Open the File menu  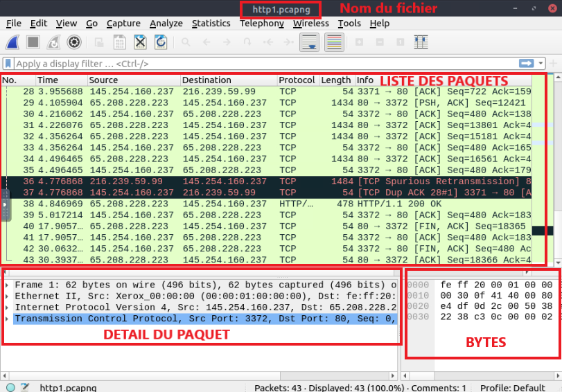click(14, 24)
